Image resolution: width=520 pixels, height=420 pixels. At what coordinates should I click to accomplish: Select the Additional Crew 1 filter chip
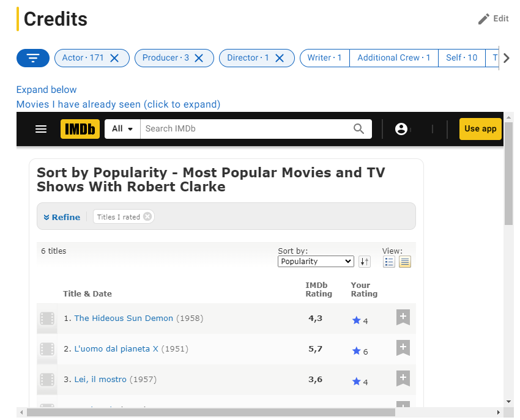pos(393,58)
